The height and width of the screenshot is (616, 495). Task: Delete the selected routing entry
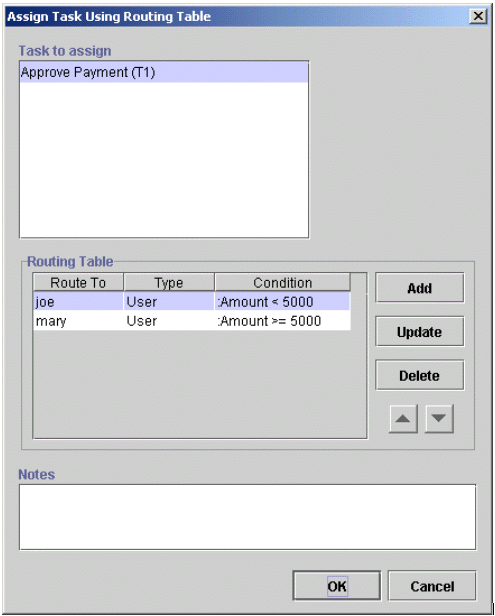coord(420,375)
